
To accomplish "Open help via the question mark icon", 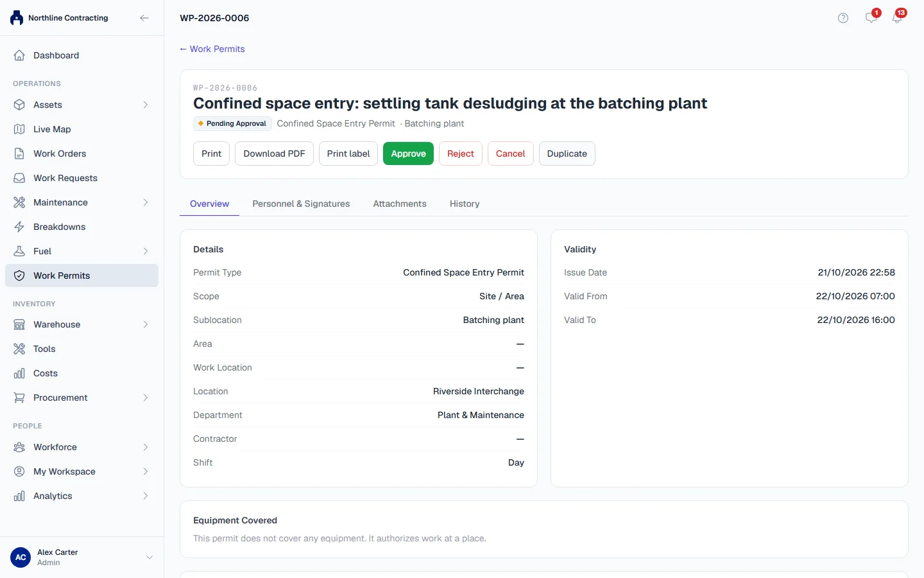I will [843, 18].
